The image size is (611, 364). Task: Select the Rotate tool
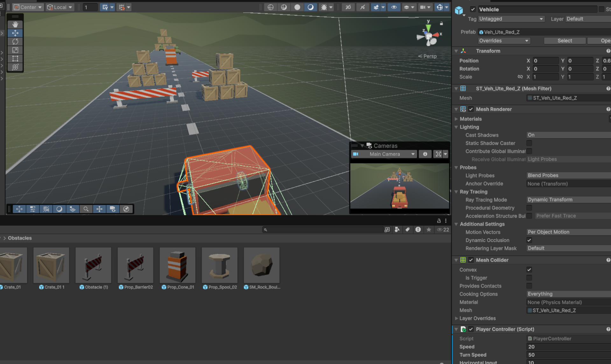coord(15,42)
